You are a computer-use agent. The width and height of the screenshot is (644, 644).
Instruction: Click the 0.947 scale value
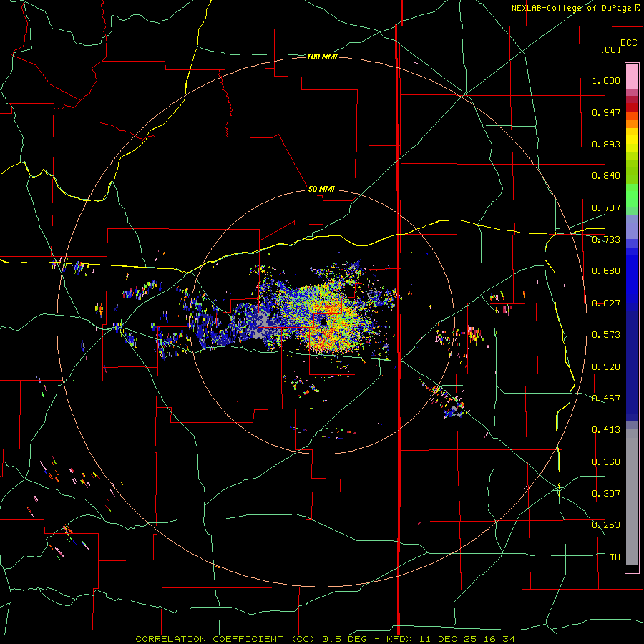tap(606, 112)
